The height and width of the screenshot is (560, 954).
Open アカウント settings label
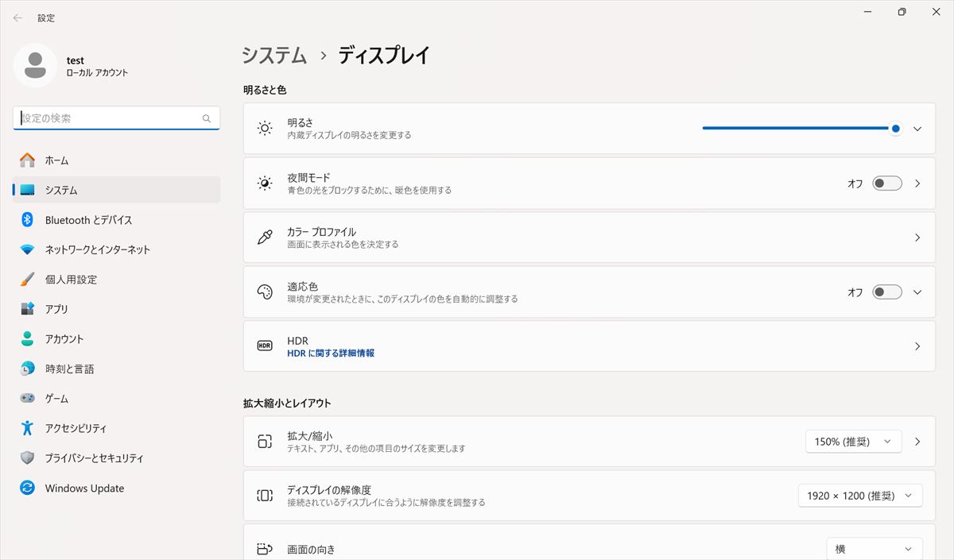coord(64,339)
